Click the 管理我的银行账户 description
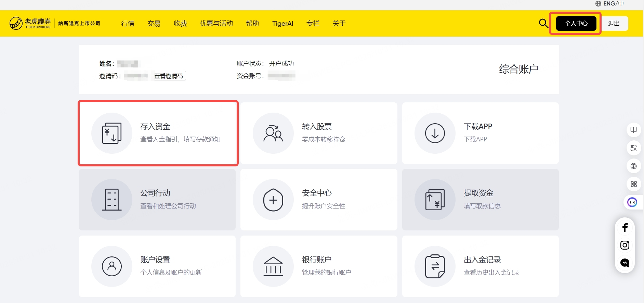The width and height of the screenshot is (644, 303). [327, 273]
